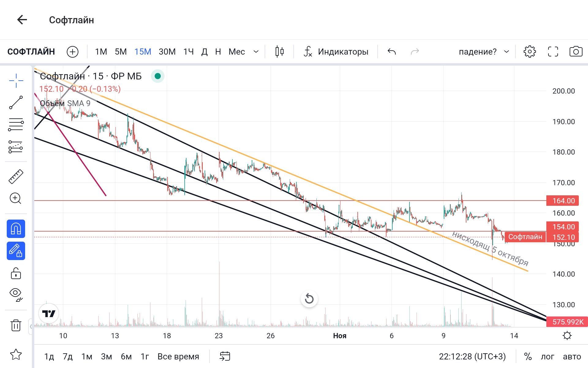Select the ruler measure tool
The image size is (588, 368).
(x=16, y=177)
